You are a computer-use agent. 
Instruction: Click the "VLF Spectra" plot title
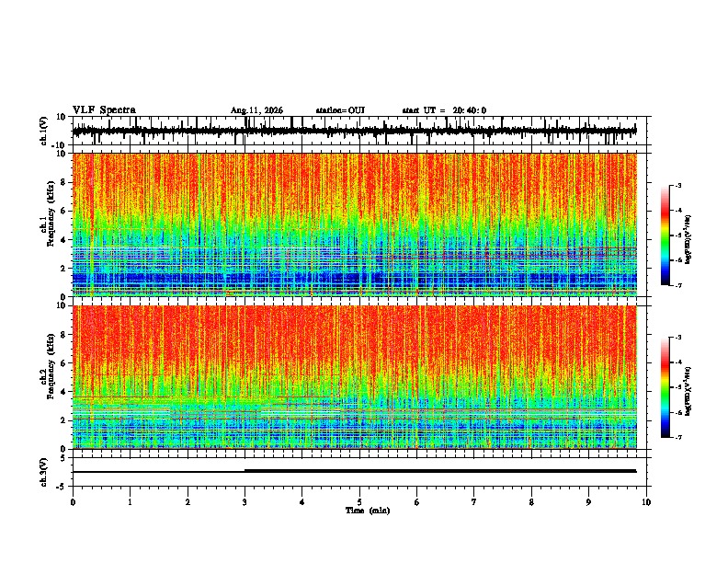pyautogui.click(x=104, y=110)
